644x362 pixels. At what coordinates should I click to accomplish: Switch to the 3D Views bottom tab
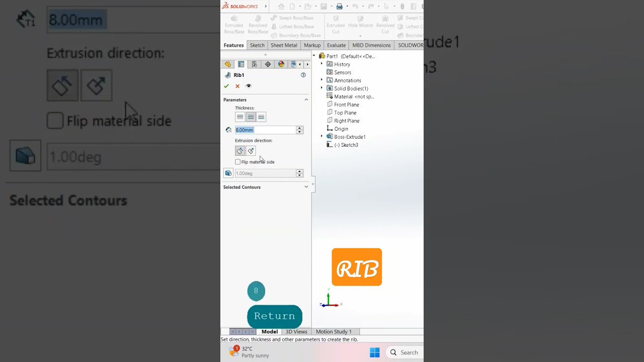pyautogui.click(x=296, y=332)
